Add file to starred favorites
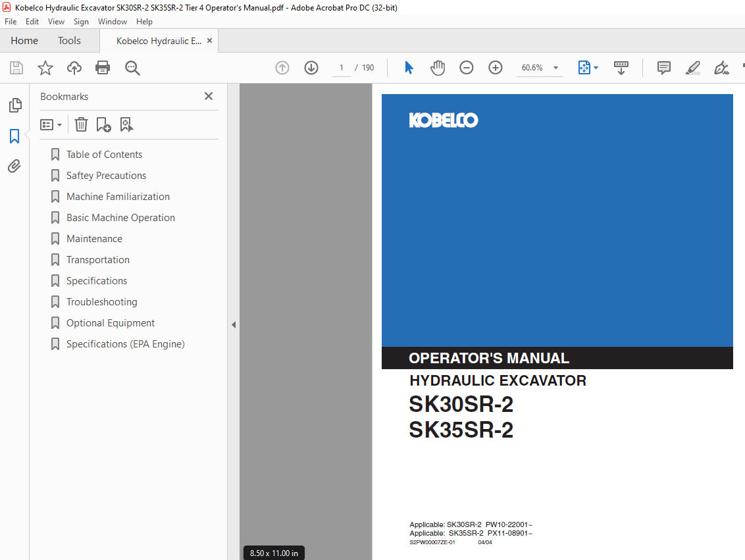745x560 pixels. click(45, 68)
